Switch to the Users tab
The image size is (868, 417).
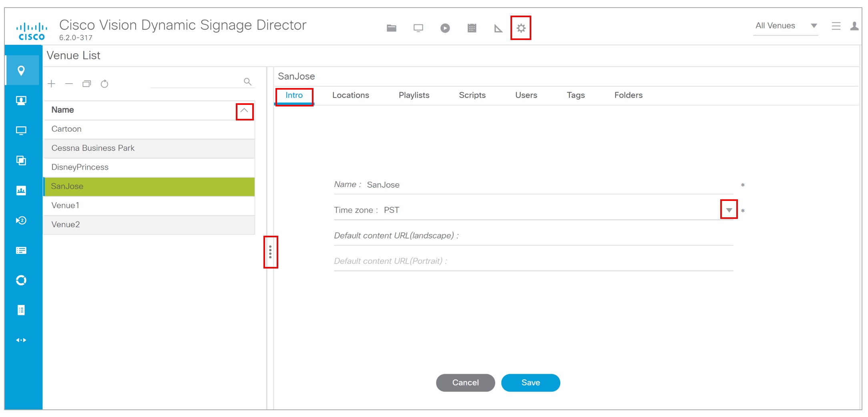point(526,95)
